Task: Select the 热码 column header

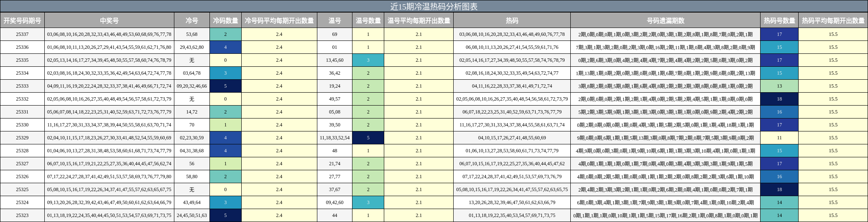Action: (x=512, y=20)
